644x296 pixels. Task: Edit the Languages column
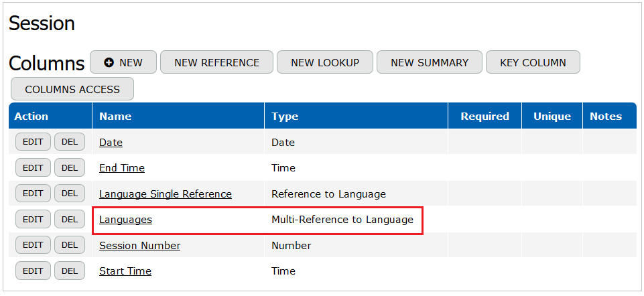click(33, 219)
